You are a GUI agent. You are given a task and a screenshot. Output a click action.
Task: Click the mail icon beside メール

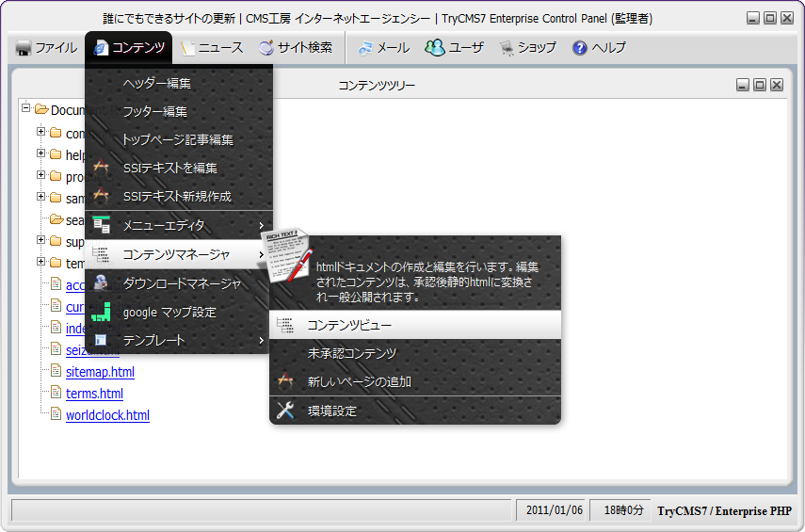pos(365,48)
